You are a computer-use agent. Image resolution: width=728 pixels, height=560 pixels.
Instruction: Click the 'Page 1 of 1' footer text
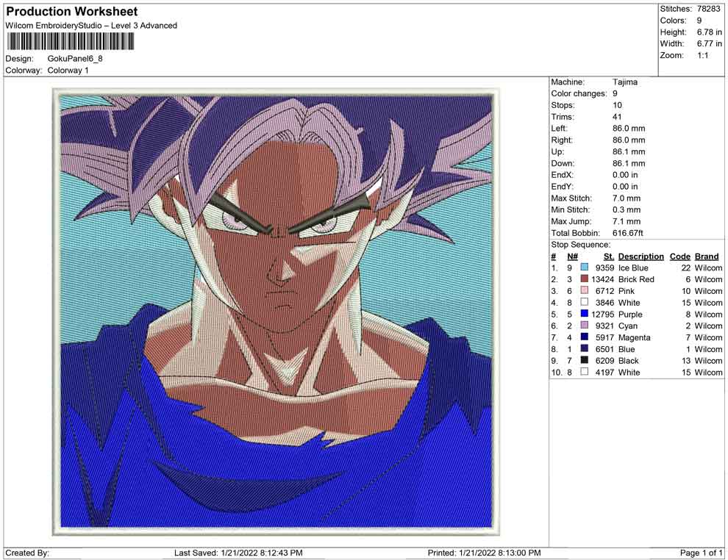701,553
